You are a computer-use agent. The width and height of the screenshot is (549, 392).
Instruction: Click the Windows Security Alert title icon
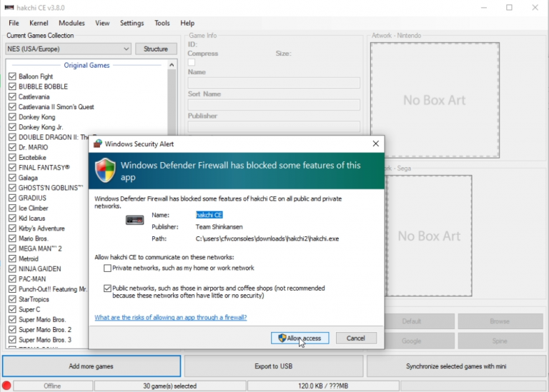(98, 144)
